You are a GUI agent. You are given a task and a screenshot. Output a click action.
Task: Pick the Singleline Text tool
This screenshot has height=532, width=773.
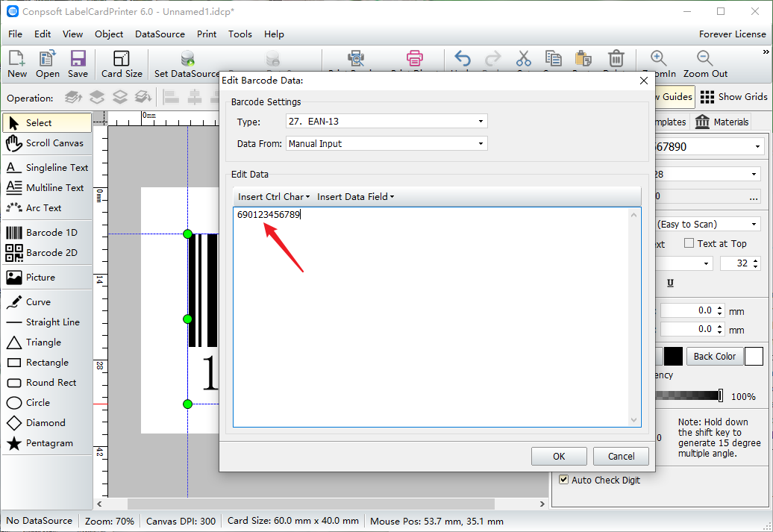click(x=47, y=168)
